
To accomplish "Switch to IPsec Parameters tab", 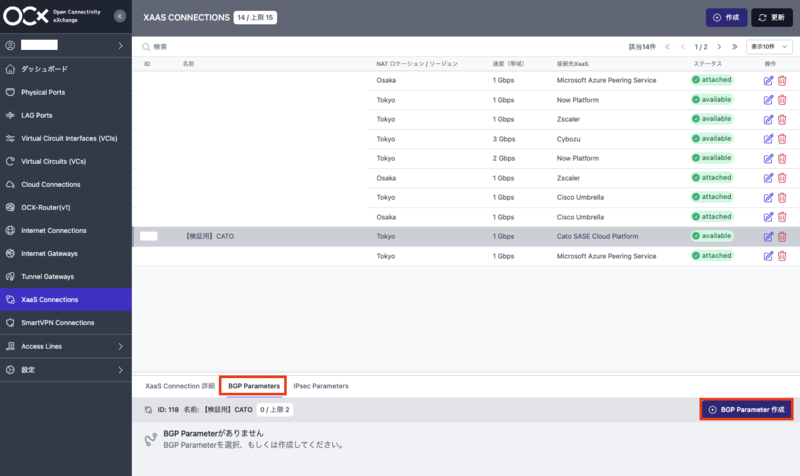I will tap(321, 386).
